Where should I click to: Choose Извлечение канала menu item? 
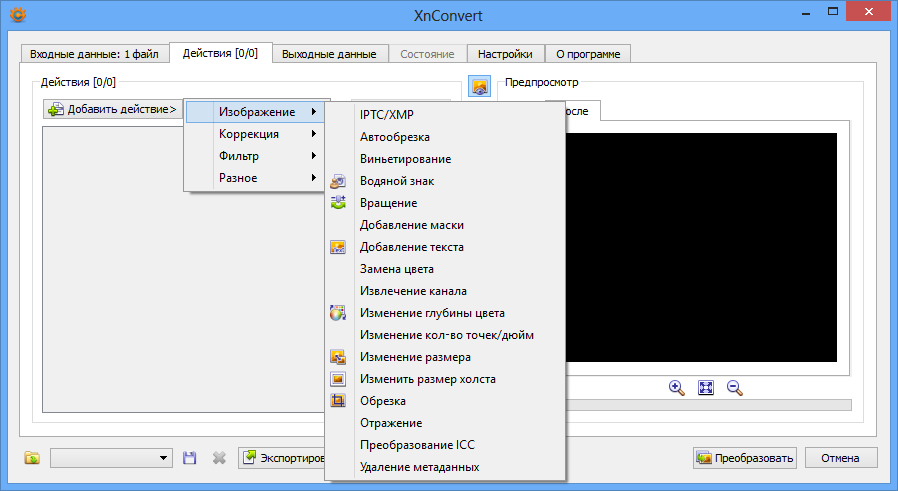(x=445, y=291)
